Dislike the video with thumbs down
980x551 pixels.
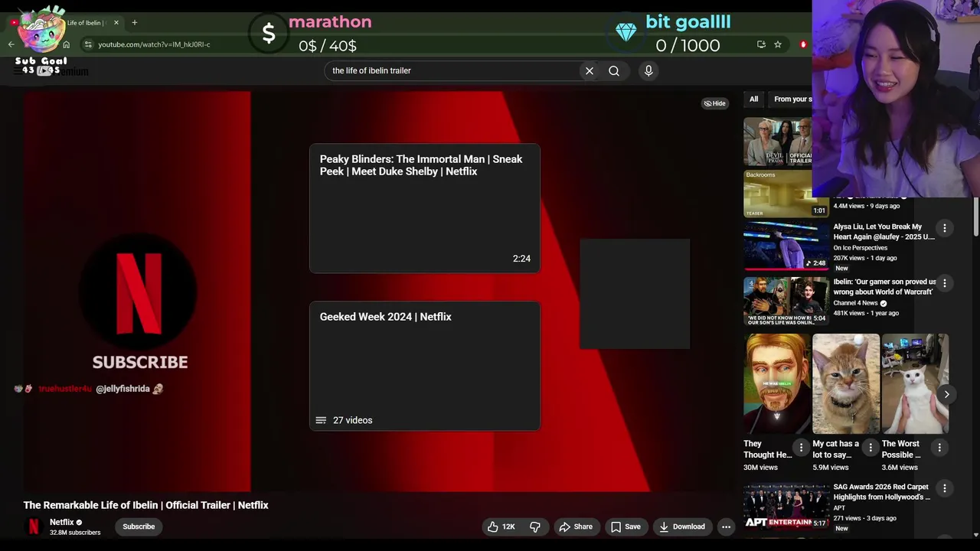[535, 527]
